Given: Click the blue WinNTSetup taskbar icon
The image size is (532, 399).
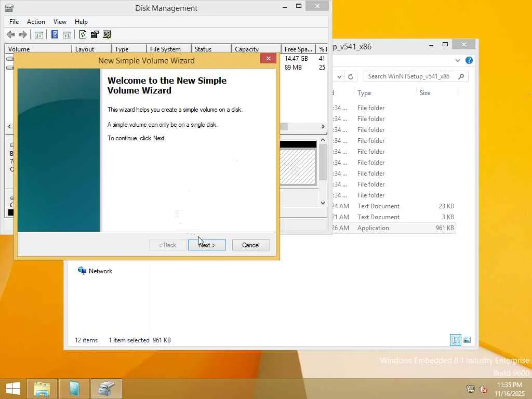Looking at the screenshot, I should (x=74, y=389).
